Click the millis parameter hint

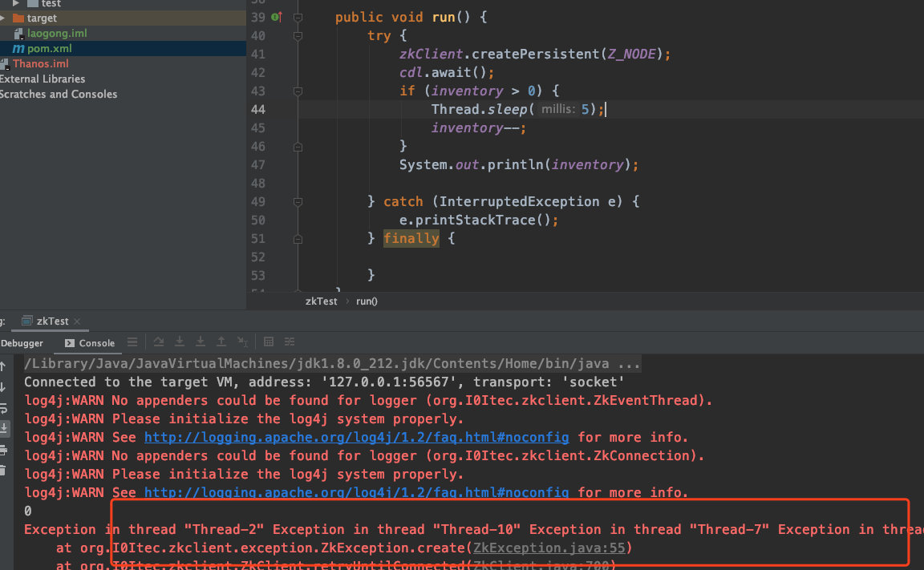pyautogui.click(x=557, y=109)
